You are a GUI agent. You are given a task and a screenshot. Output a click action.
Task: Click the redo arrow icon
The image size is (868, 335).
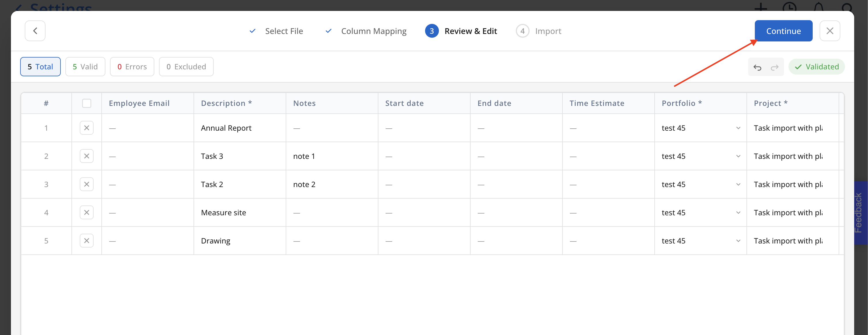pos(774,67)
